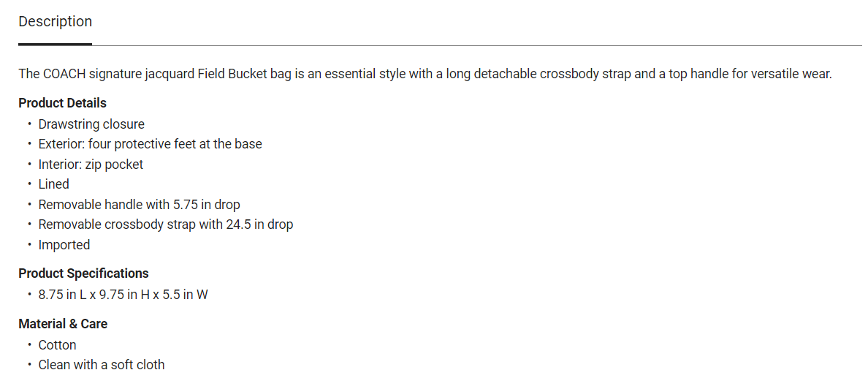The image size is (868, 389).
Task: Select the four protective feet detail line
Action: point(150,144)
